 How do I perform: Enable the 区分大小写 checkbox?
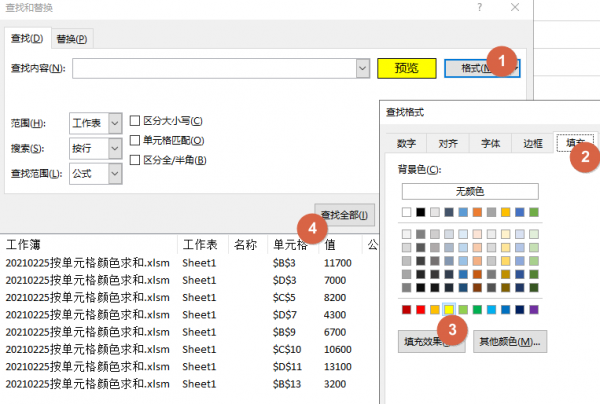click(135, 121)
